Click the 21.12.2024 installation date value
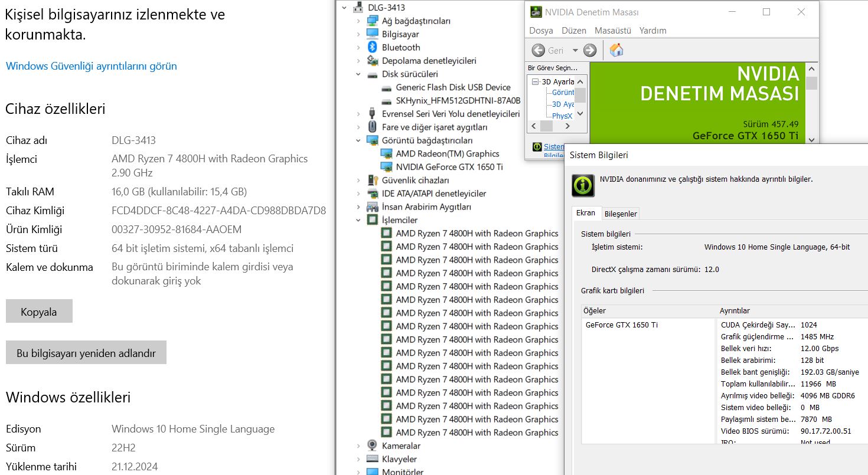Screen dimensions: 868x475 pyautogui.click(x=135, y=467)
